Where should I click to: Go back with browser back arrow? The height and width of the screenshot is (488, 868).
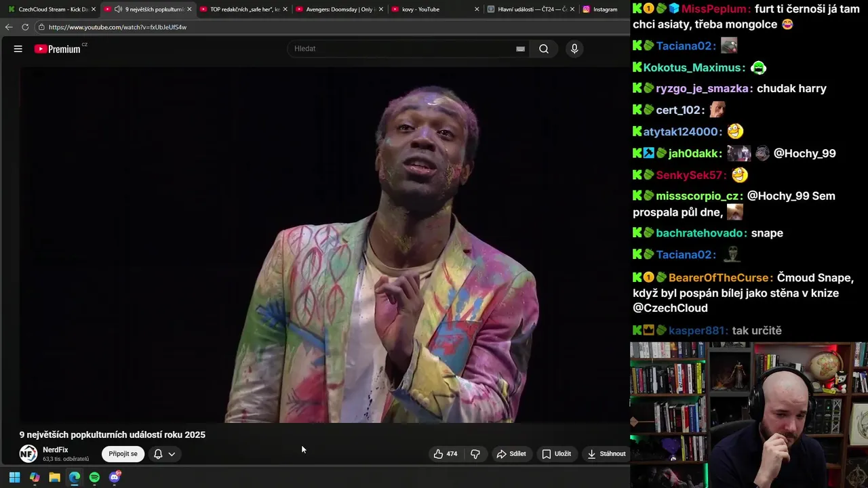pyautogui.click(x=8, y=27)
